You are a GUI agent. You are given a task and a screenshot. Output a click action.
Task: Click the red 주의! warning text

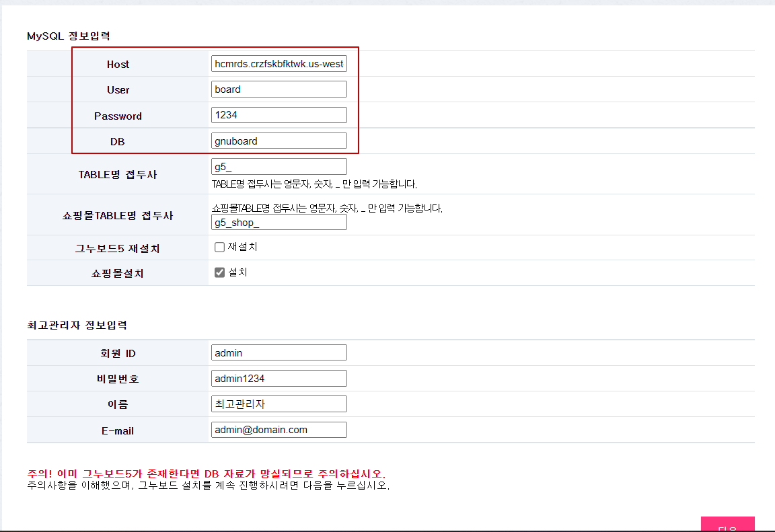pos(206,473)
